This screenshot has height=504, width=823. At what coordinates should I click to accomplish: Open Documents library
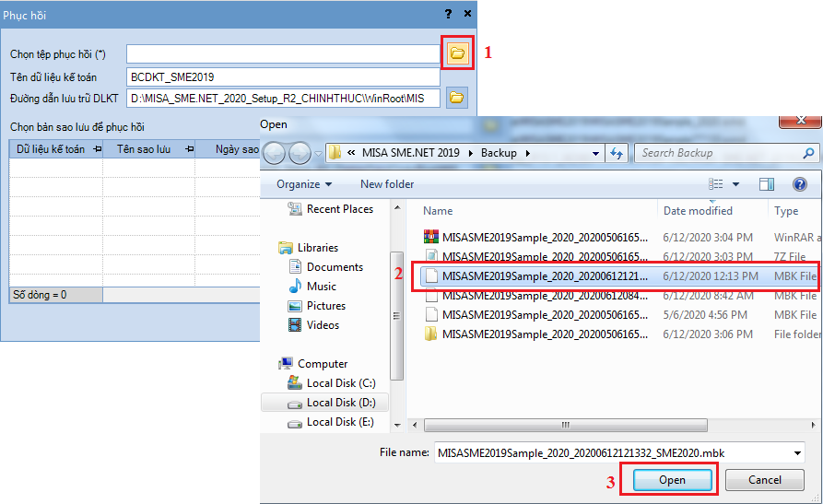[x=335, y=267]
